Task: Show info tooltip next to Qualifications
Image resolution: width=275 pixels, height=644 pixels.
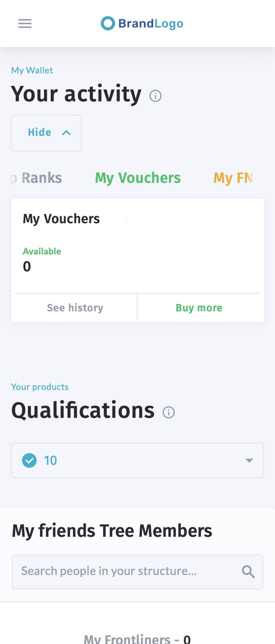Action: pyautogui.click(x=169, y=412)
